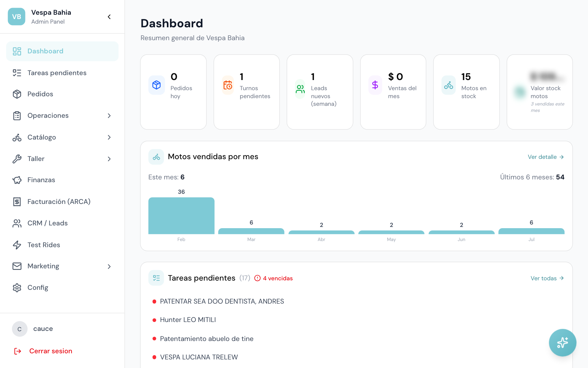This screenshot has width=588, height=368.
Task: Click the Últimos 6 meses: 54 total
Action: (532, 177)
